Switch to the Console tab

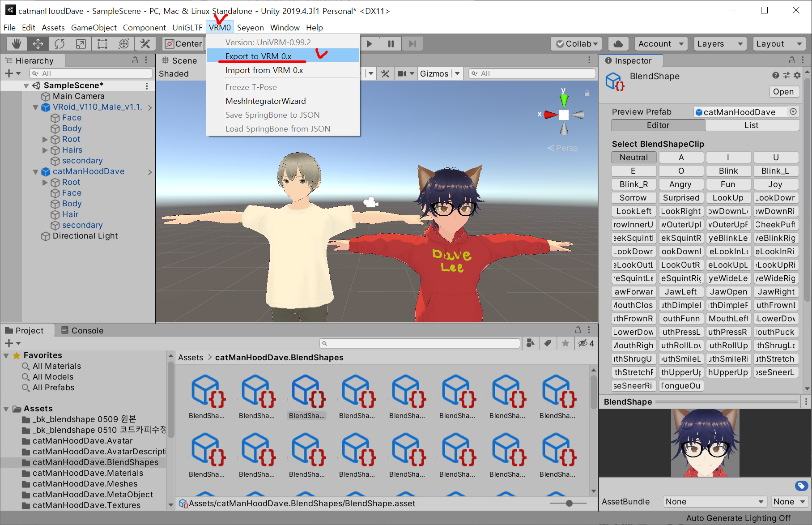coord(82,330)
